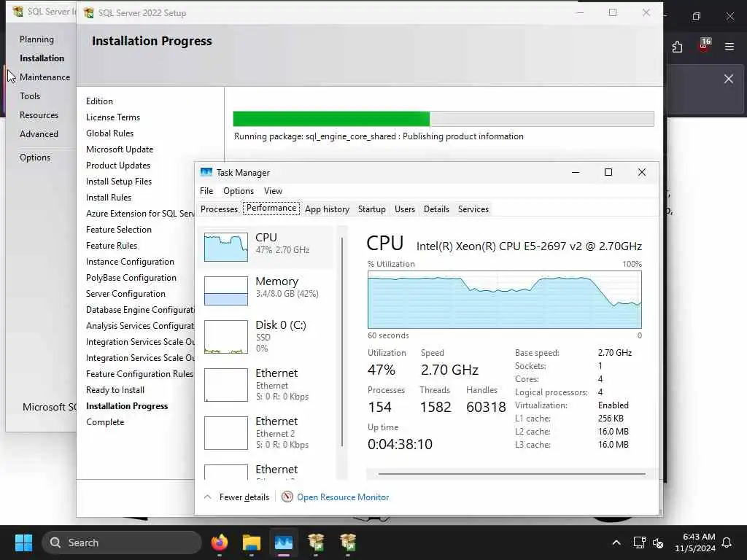Open the browser hamburger menu
The height and width of the screenshot is (560, 747).
click(729, 46)
